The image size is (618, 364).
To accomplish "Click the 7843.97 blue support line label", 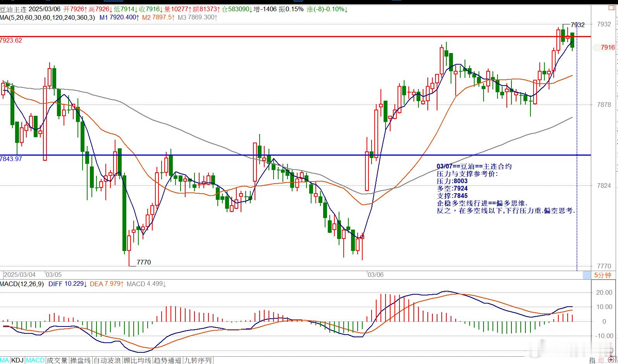I will (x=11, y=159).
